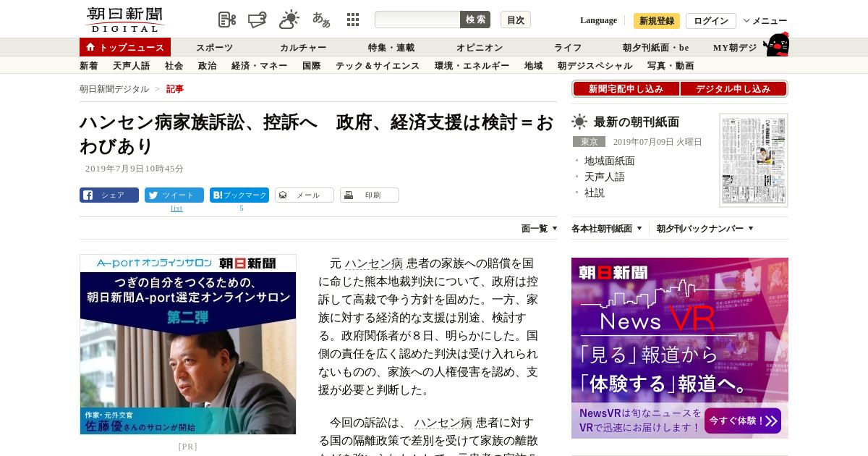Click the 社説 link
This screenshot has height=456, width=868.
click(595, 193)
